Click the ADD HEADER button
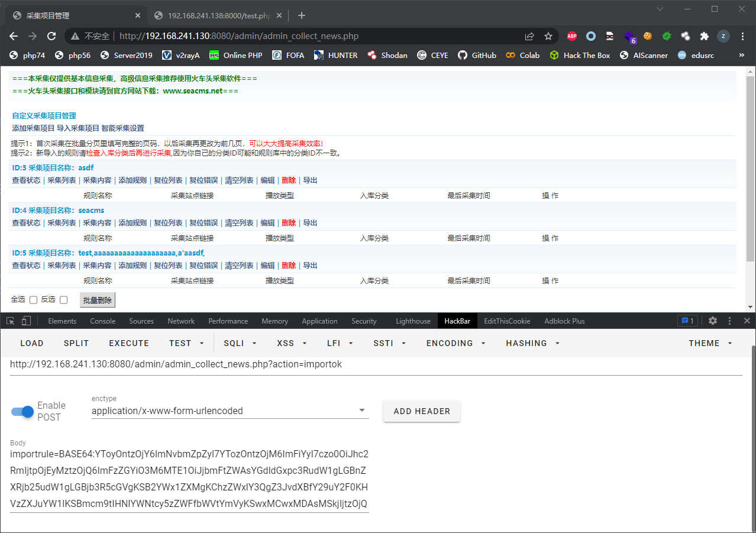This screenshot has width=756, height=533. [x=422, y=411]
